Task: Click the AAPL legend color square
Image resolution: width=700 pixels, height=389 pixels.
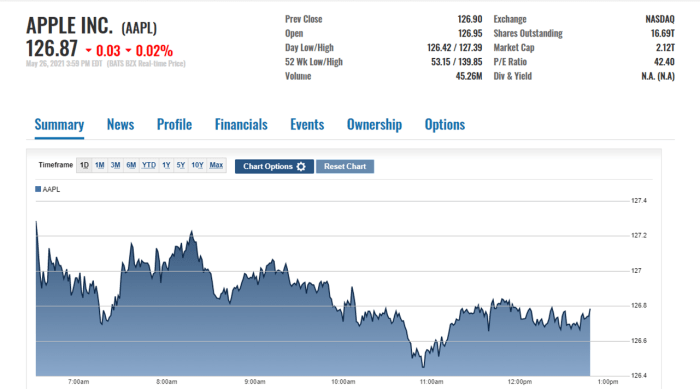Action: click(x=38, y=189)
